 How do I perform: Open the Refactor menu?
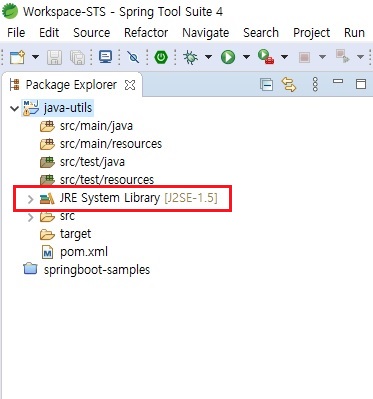pos(146,33)
